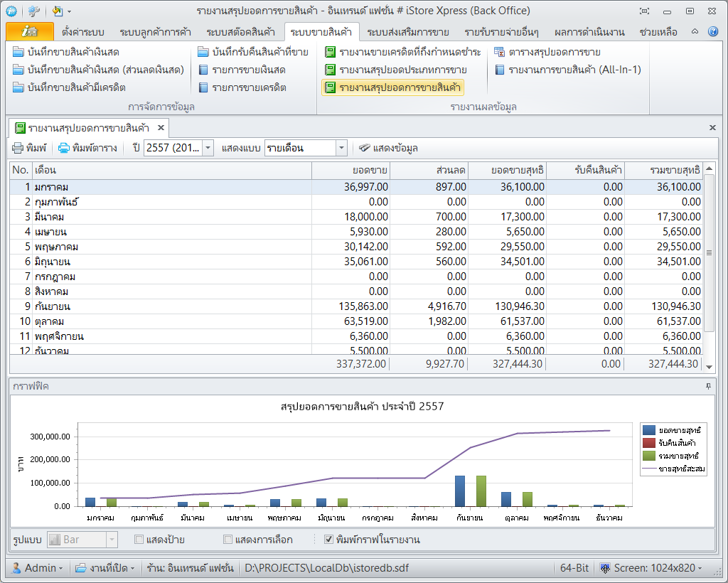The image size is (728, 583).
Task: Sort by the รวมขายสุทธิ column header
Action: click(x=663, y=170)
